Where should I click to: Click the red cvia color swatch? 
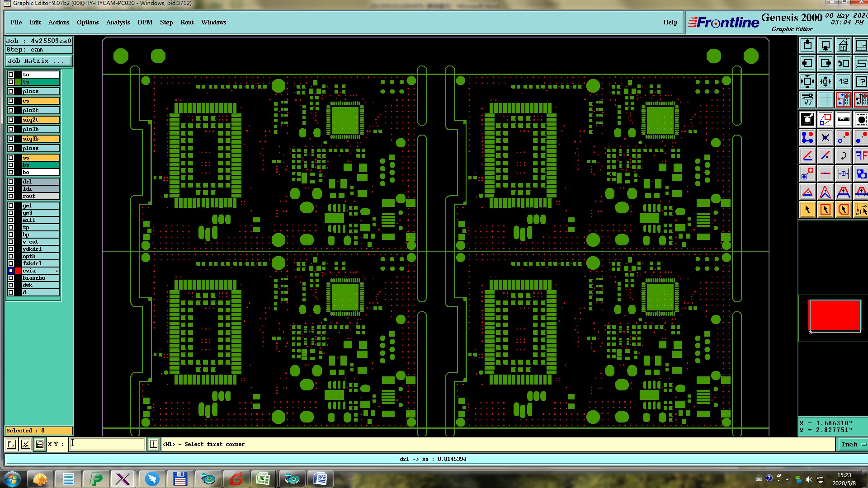point(18,271)
